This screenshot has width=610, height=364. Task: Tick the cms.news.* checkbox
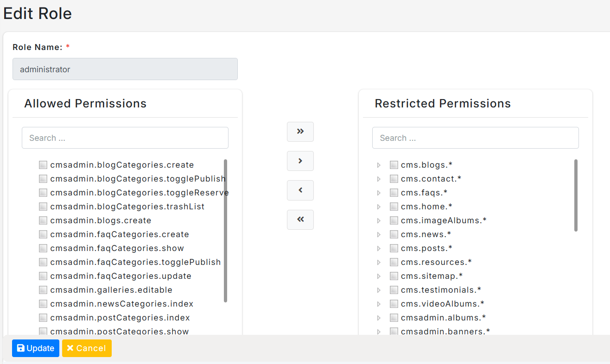click(x=394, y=234)
